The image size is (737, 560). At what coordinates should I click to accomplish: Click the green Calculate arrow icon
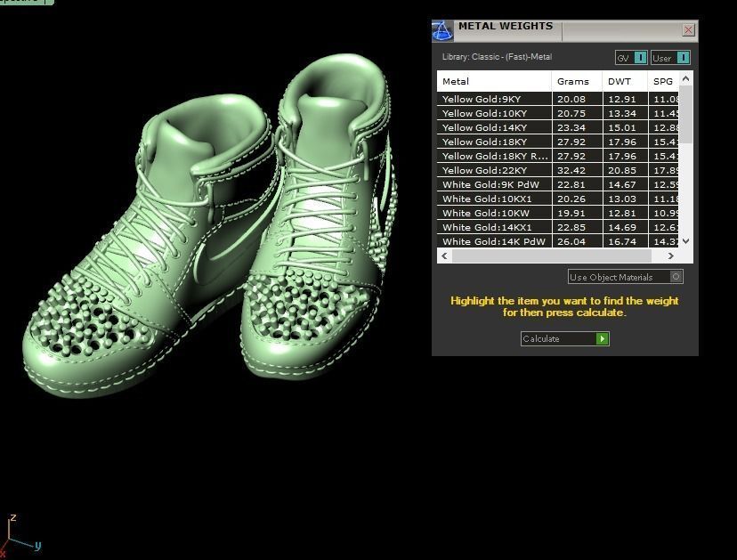(602, 338)
